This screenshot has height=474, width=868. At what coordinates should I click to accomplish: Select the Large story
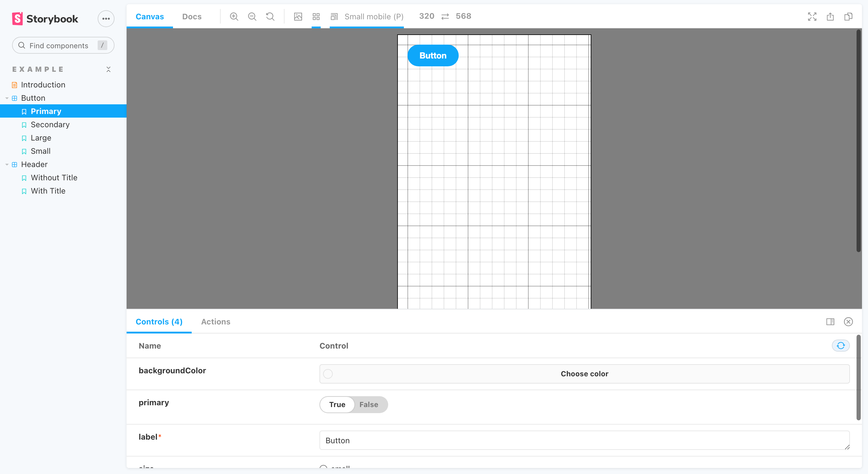[41, 138]
